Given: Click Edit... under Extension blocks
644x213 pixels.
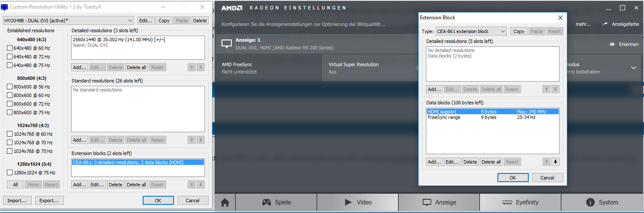Looking at the screenshot, I should (x=98, y=185).
